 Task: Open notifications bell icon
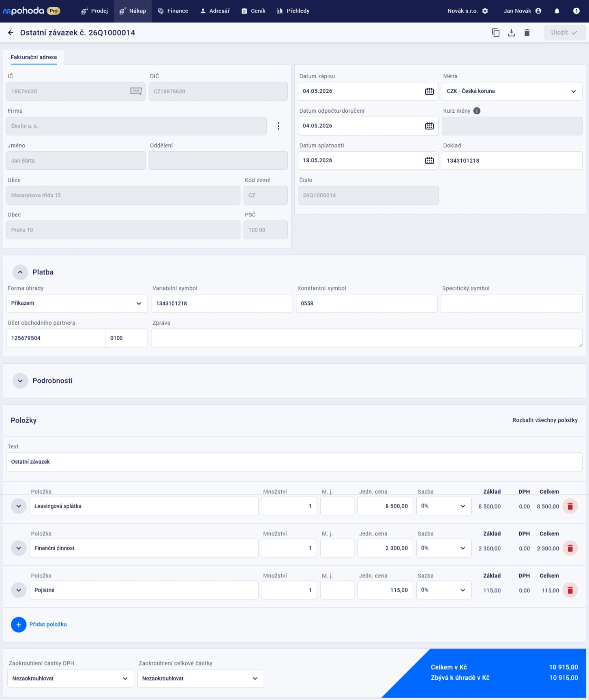click(557, 11)
